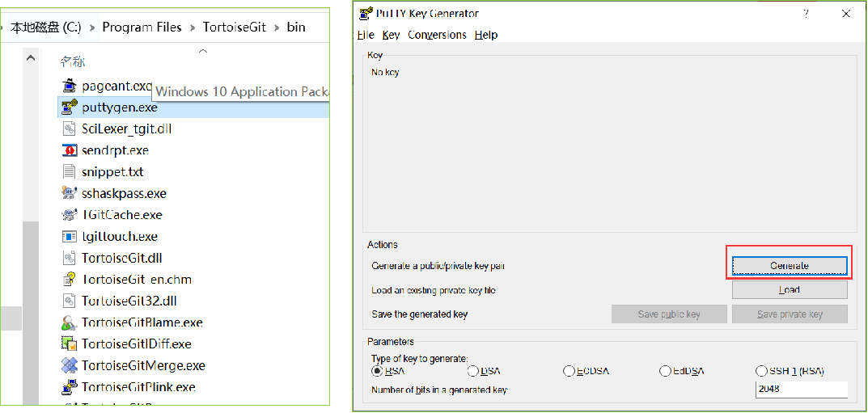Screen dimensions: 868x413
Task: Open the Conversions menu
Action: (438, 35)
